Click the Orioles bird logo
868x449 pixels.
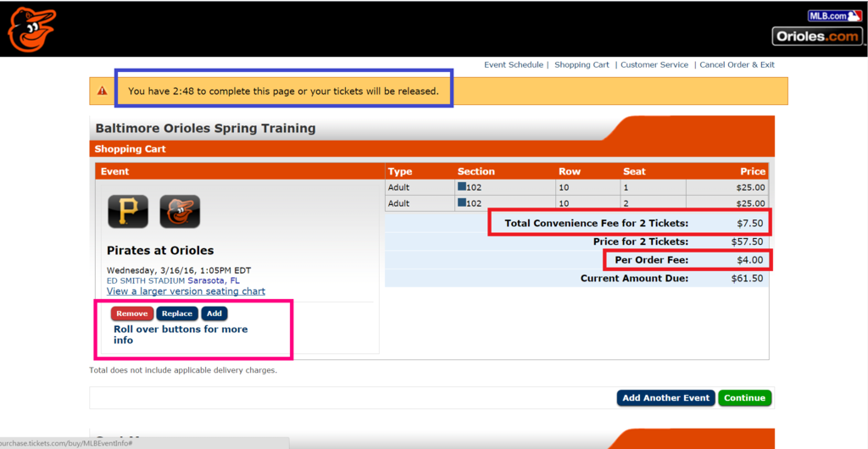click(x=32, y=29)
